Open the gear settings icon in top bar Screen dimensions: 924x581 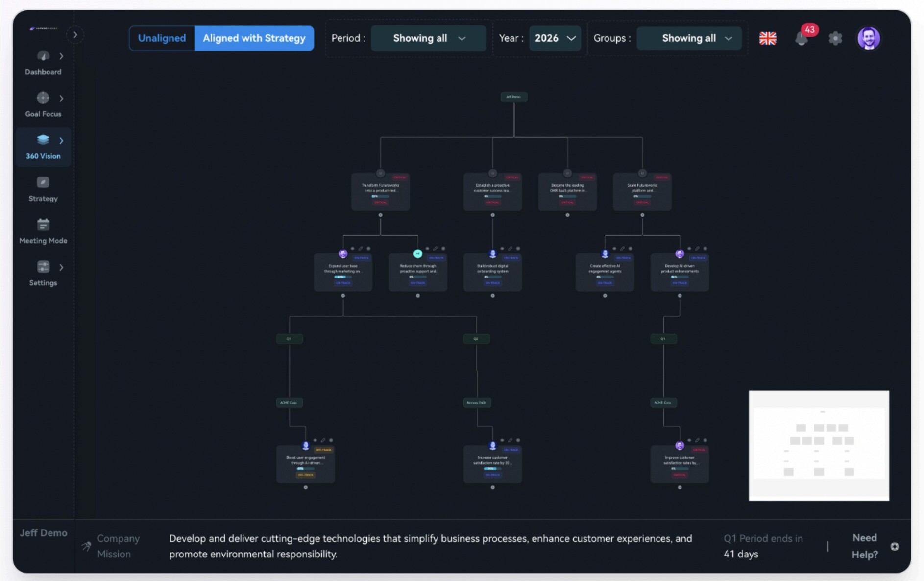(x=835, y=38)
